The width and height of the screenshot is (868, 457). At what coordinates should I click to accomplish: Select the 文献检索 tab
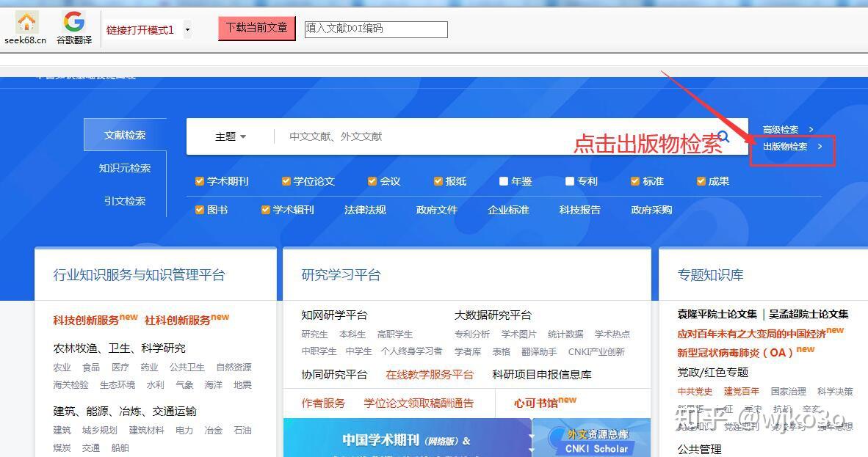point(125,135)
